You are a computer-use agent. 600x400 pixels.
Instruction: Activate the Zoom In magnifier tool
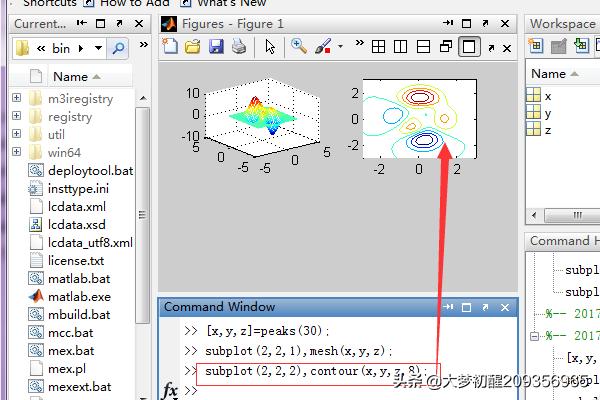(299, 46)
